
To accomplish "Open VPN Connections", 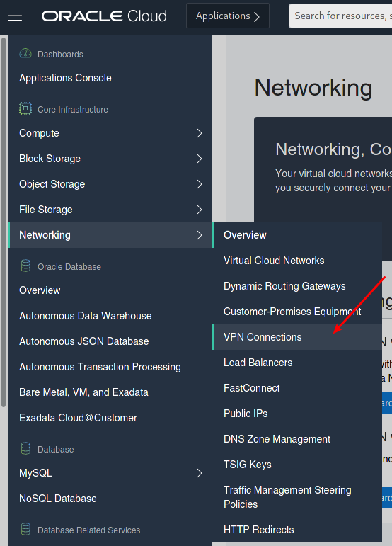I will pos(297,337).
